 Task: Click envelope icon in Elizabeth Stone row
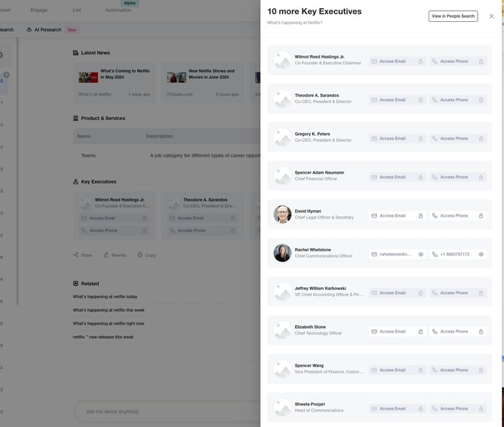[374, 332]
